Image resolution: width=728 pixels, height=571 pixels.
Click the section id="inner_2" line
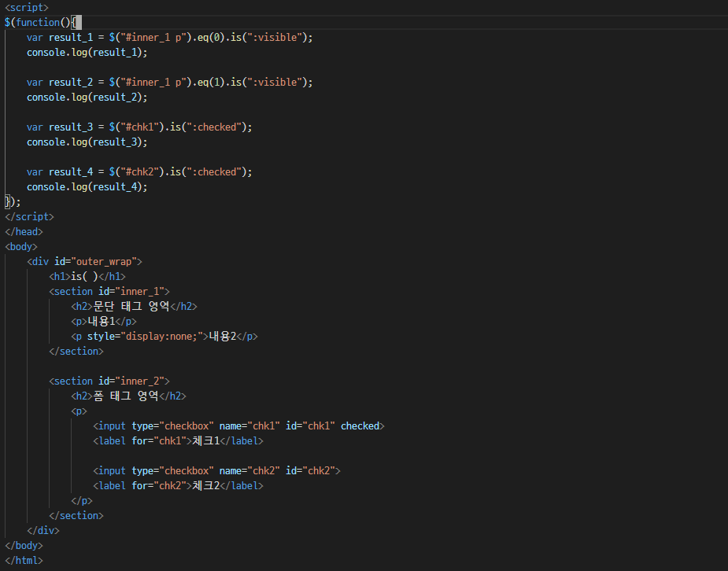click(109, 381)
